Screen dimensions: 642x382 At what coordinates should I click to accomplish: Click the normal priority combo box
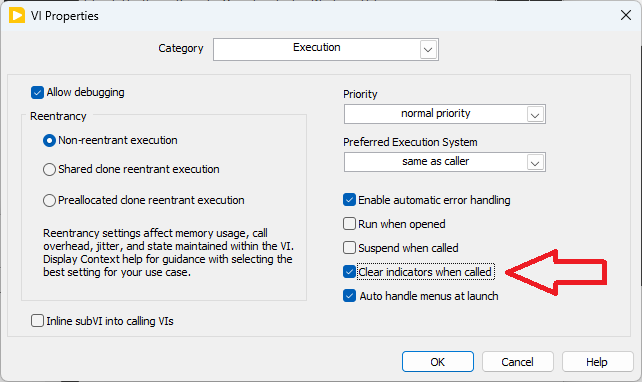(445, 114)
